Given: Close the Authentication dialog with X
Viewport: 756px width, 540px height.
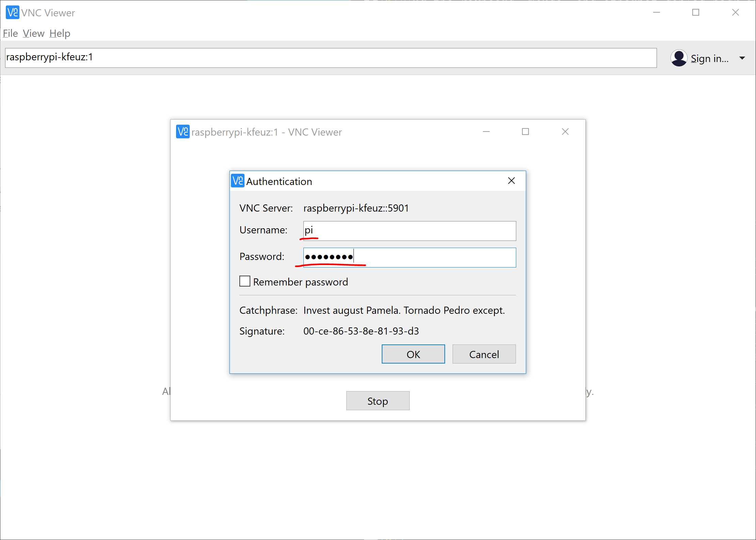Looking at the screenshot, I should click(511, 181).
